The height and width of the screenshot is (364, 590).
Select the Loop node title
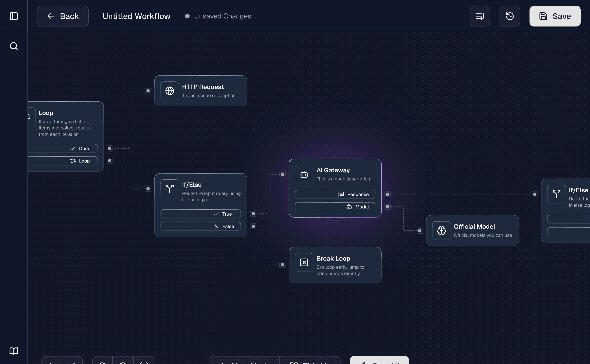pos(46,113)
